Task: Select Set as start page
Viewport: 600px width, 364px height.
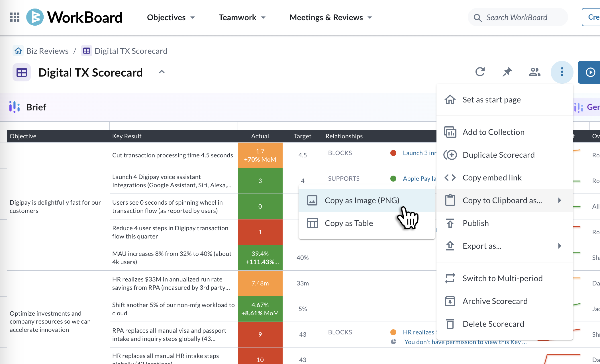Action: [x=505, y=100]
